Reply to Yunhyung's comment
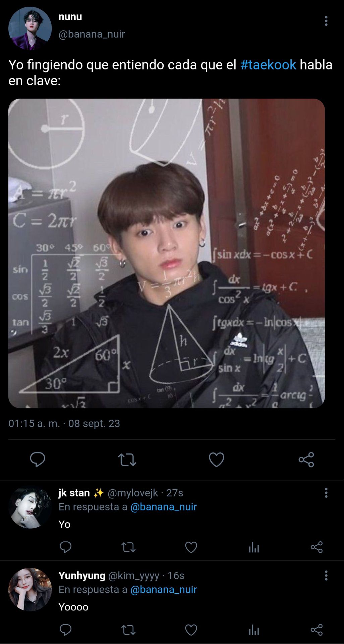The height and width of the screenshot is (644, 344). pyautogui.click(x=65, y=630)
